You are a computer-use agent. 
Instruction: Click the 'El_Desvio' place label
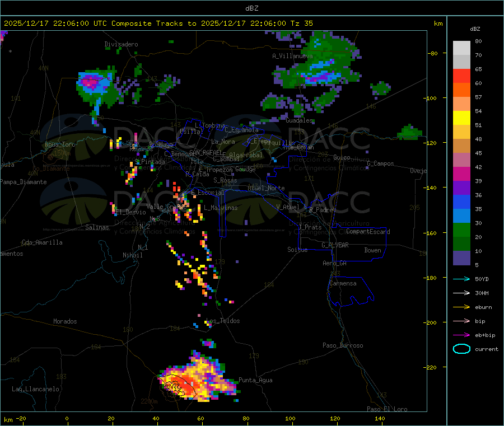(x=131, y=212)
